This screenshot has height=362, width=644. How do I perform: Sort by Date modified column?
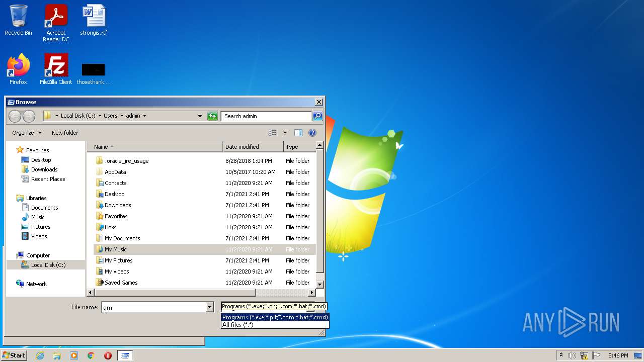(x=253, y=147)
